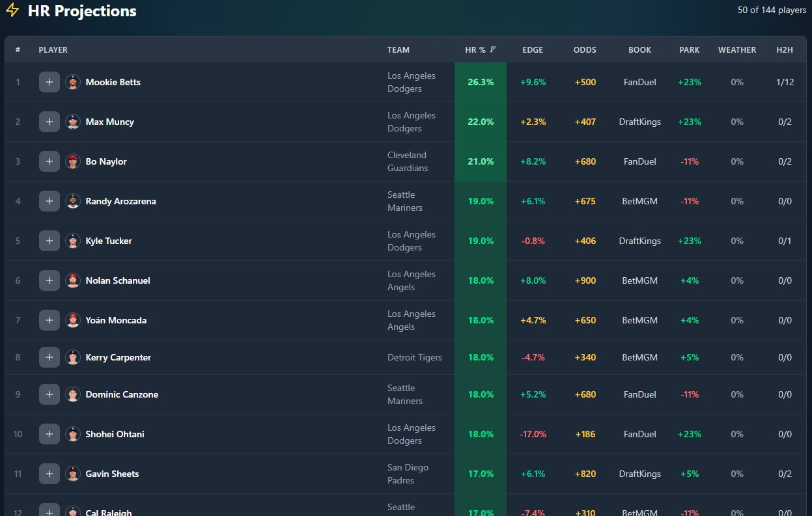This screenshot has height=516, width=812.
Task: Add Mookie Betts with the plus button
Action: tap(49, 82)
